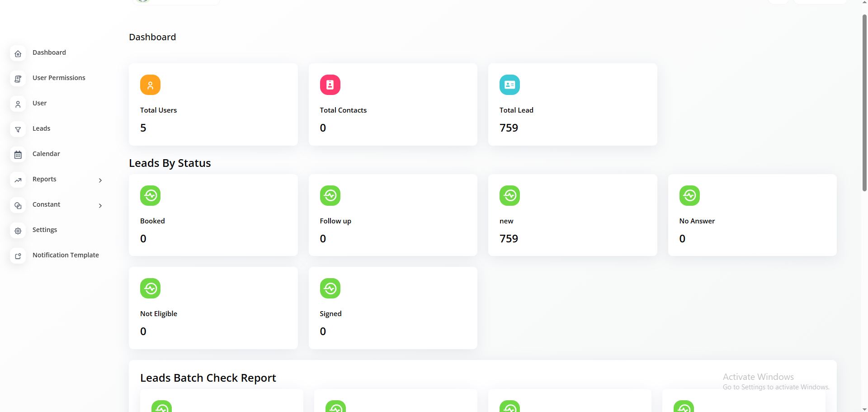
Task: Click the Dashboard home icon in sidebar
Action: tap(18, 54)
